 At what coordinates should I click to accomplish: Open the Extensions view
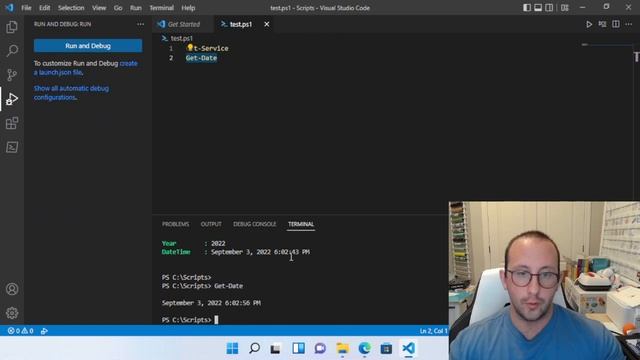[12, 123]
